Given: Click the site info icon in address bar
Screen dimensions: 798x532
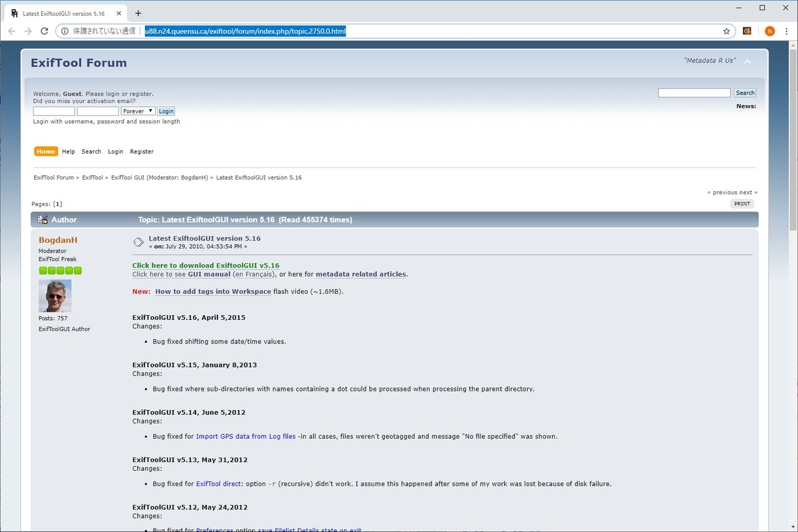Looking at the screenshot, I should pos(65,31).
